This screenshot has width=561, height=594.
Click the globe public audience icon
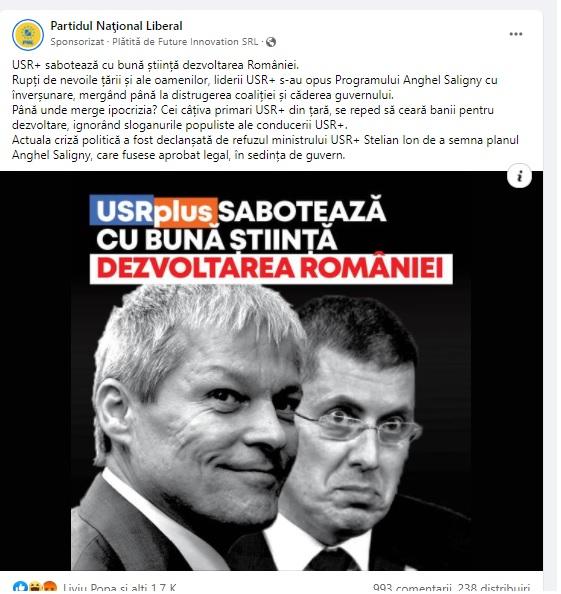(x=272, y=42)
